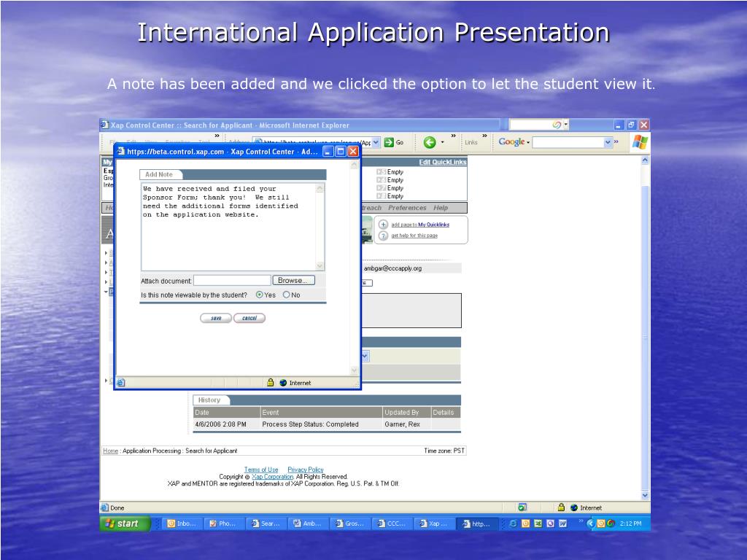Open the Add Note tab
The height and width of the screenshot is (560, 747).
coord(158,174)
